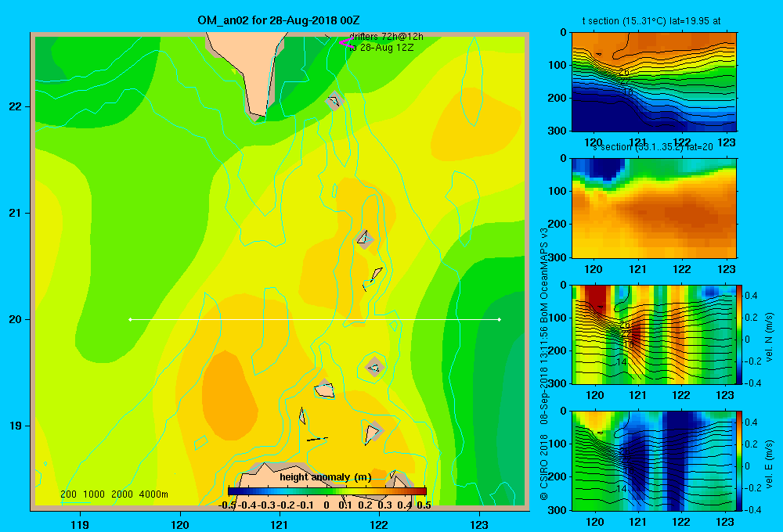Image resolution: width=783 pixels, height=532 pixels.
Task: Select the "height anomaly (m)" legend title
Action: [326, 477]
